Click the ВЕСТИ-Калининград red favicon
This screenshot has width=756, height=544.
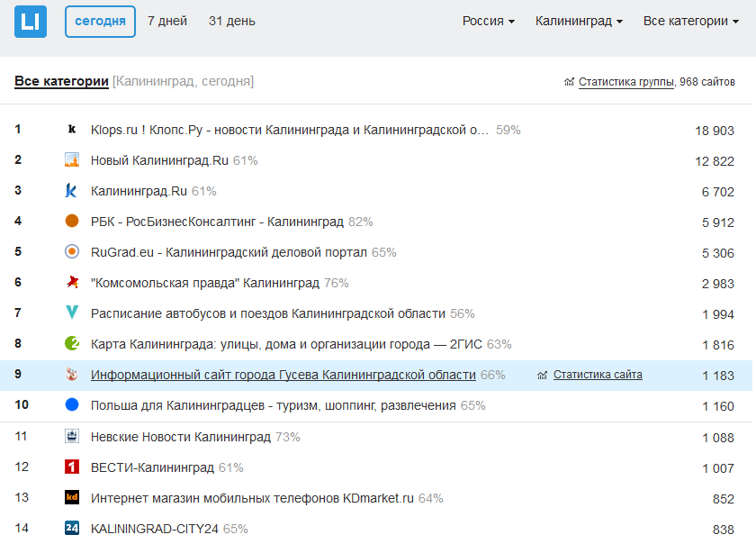coord(72,467)
